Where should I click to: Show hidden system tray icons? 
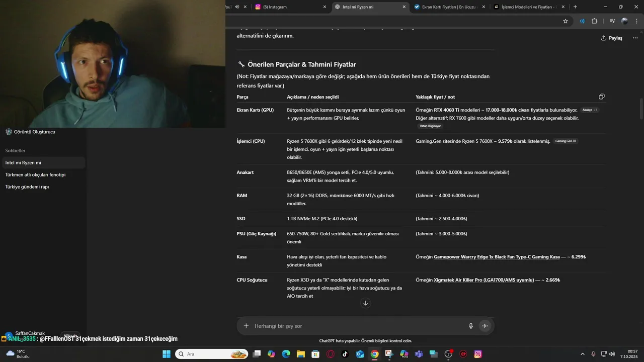583,354
